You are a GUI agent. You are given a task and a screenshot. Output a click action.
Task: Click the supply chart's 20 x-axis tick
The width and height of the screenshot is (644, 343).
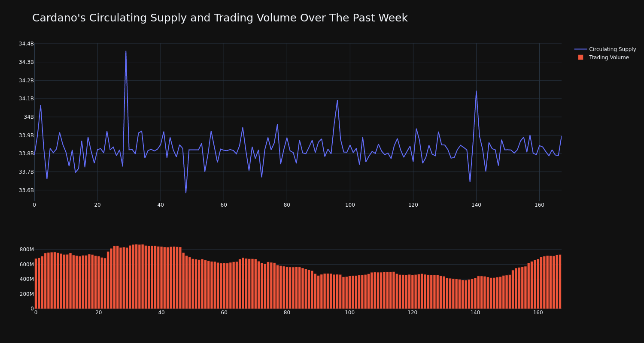click(97, 205)
